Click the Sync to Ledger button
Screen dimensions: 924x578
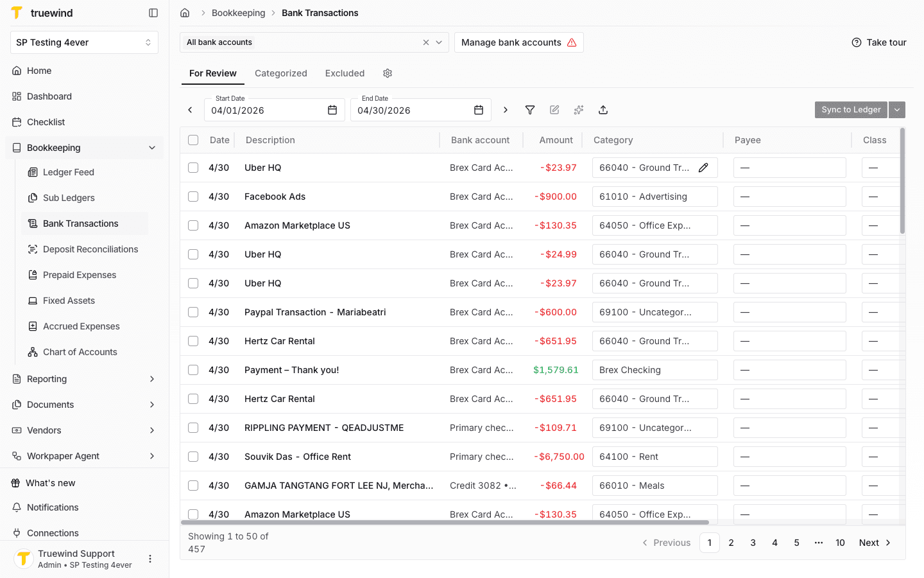[851, 110]
